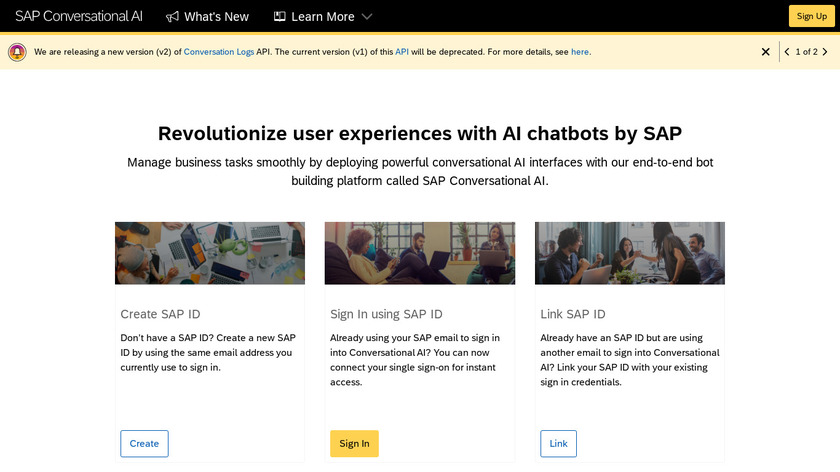Click the Create button

[144, 444]
